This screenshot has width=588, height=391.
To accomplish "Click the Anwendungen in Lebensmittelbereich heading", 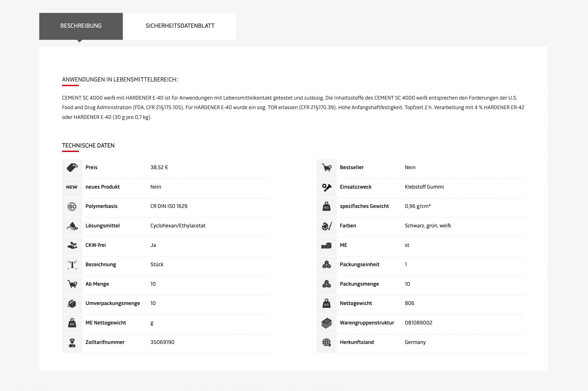I will click(119, 80).
